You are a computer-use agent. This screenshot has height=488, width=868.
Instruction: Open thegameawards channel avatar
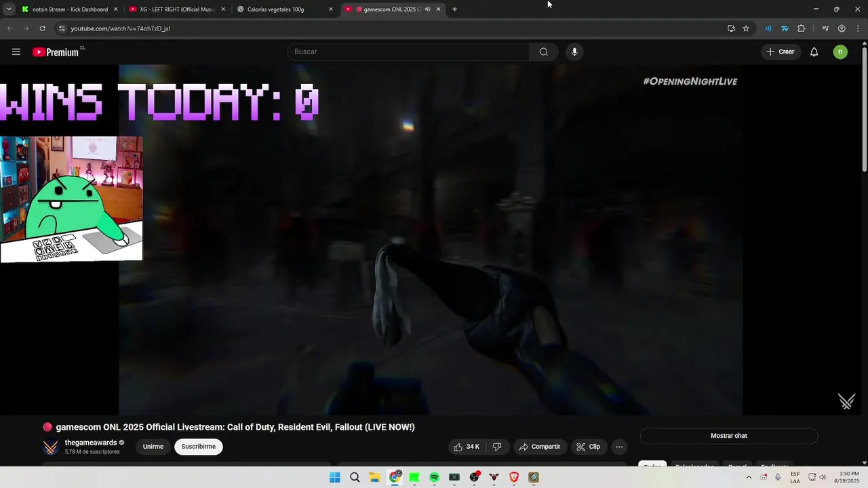tap(50, 447)
